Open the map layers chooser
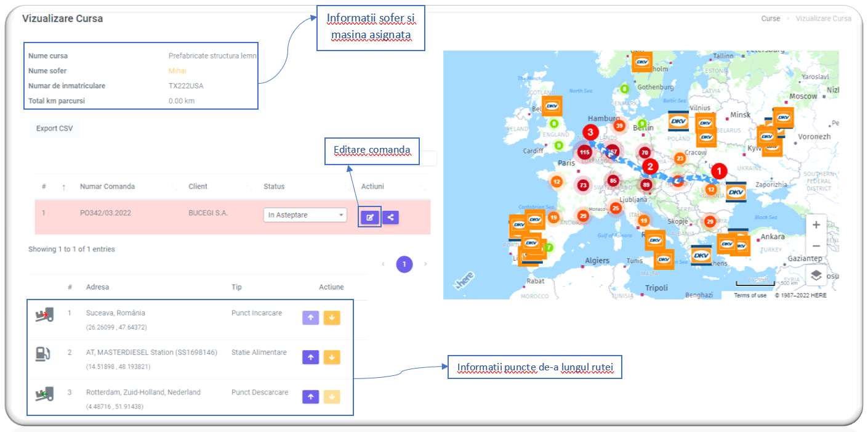This screenshot has width=868, height=432. coord(816,275)
